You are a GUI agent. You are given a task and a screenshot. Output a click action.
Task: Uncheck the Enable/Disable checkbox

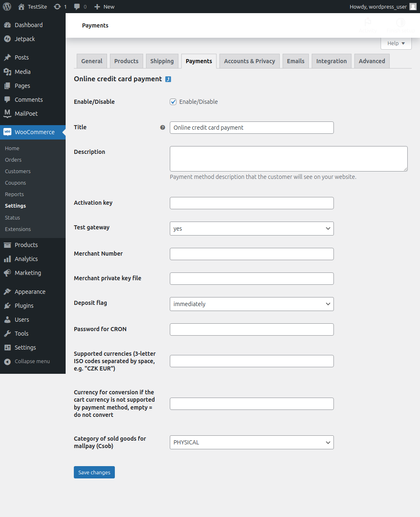coord(173,102)
